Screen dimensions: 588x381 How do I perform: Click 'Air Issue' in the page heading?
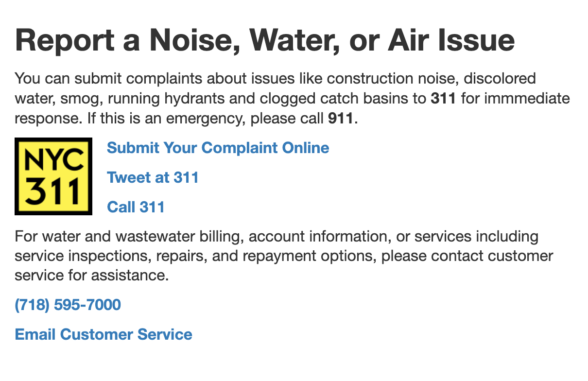tap(451, 41)
